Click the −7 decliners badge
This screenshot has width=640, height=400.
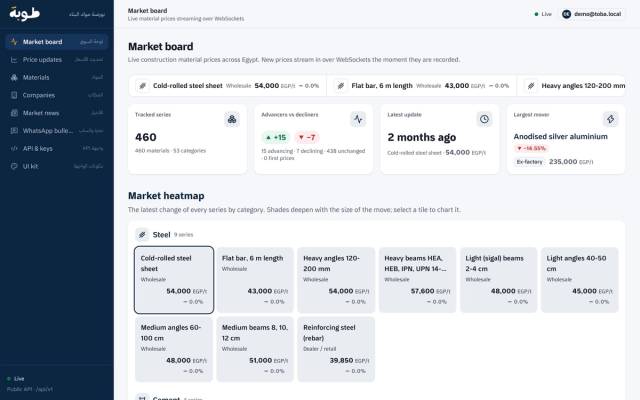307,138
